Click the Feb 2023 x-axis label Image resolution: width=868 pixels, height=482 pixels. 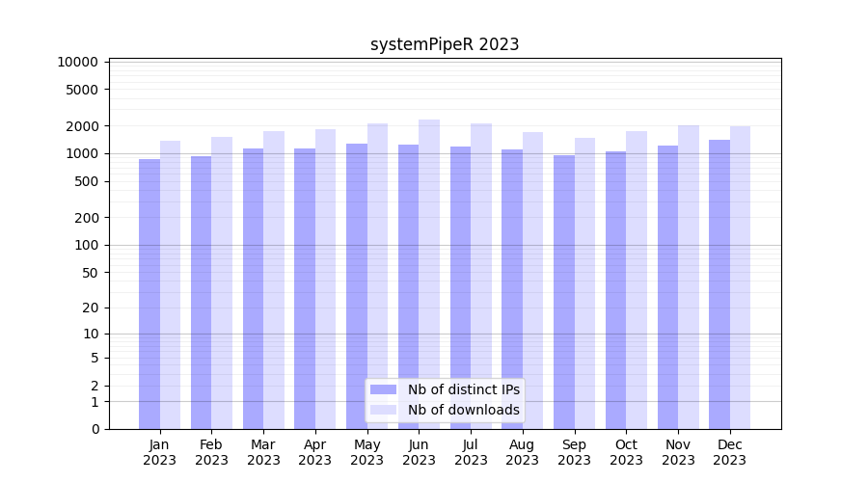point(211,452)
